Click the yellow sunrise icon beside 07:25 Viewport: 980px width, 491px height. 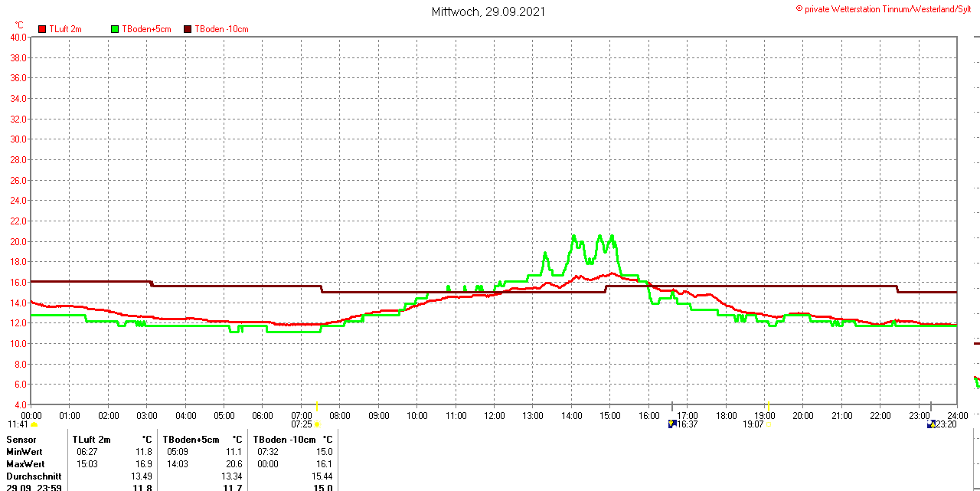click(x=317, y=424)
